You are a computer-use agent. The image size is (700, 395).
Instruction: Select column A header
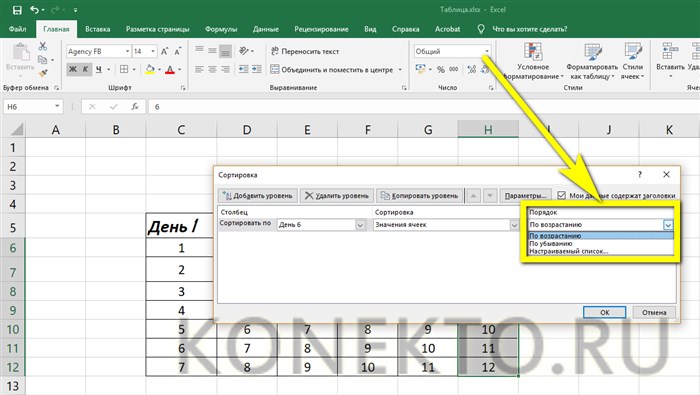(55, 130)
